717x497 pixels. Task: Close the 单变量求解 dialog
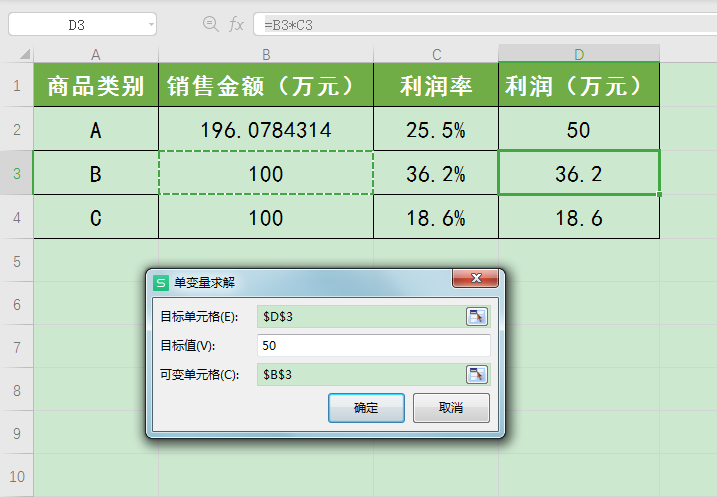(x=476, y=278)
